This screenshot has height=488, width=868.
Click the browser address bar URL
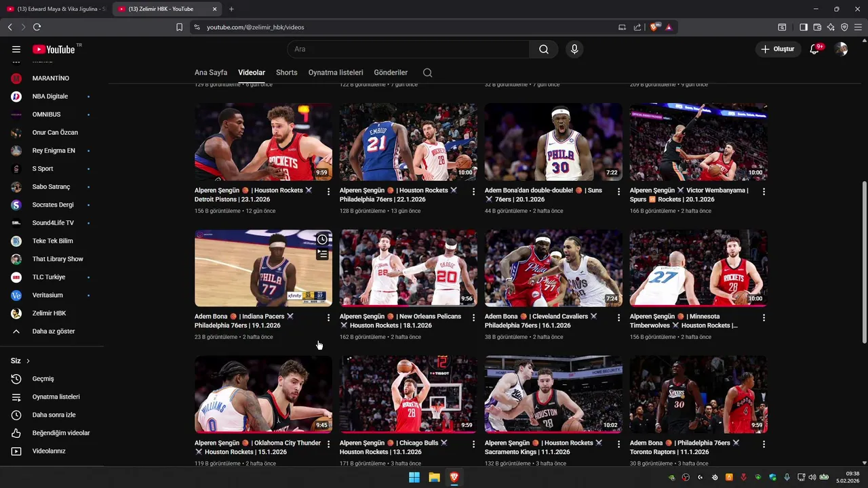coord(256,27)
